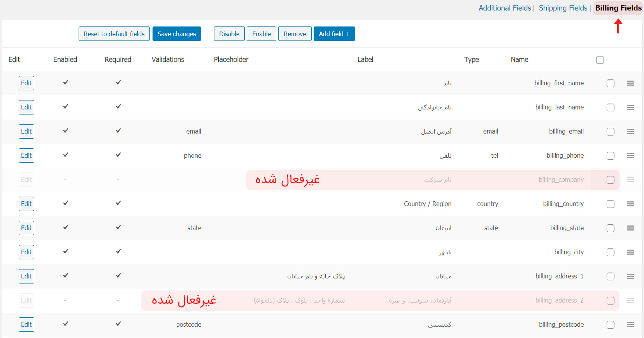Image resolution: width=644 pixels, height=338 pixels.
Task: Click the reorder handle of billing_phone
Action: 630,156
